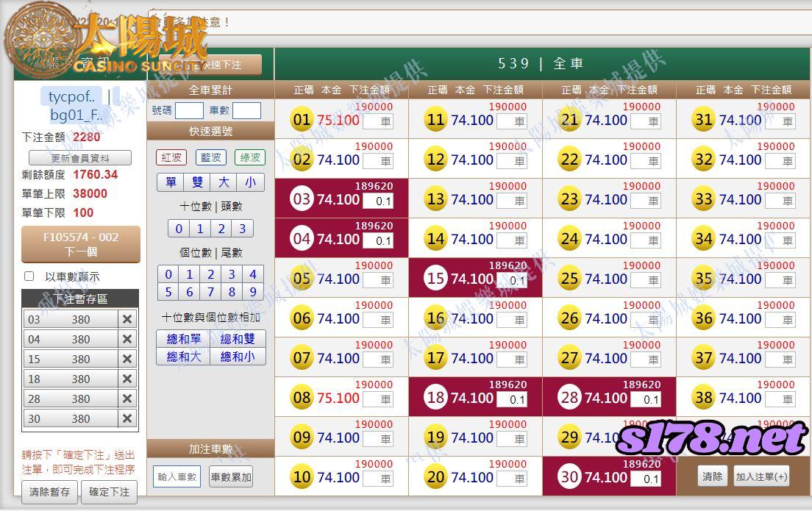Viewport: 812px width, 511px height.
Task: Go to next with F105574-002 下一個
Action: click(x=81, y=244)
